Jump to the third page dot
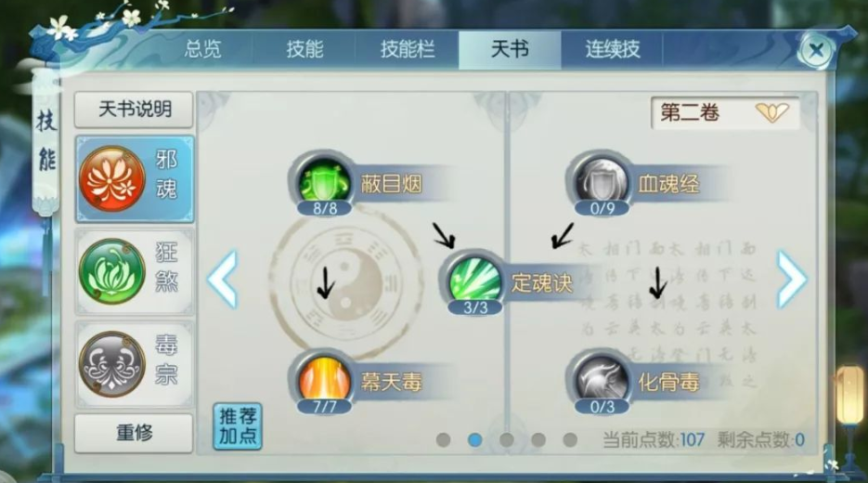Screen dimensions: 868x483 coord(506,439)
